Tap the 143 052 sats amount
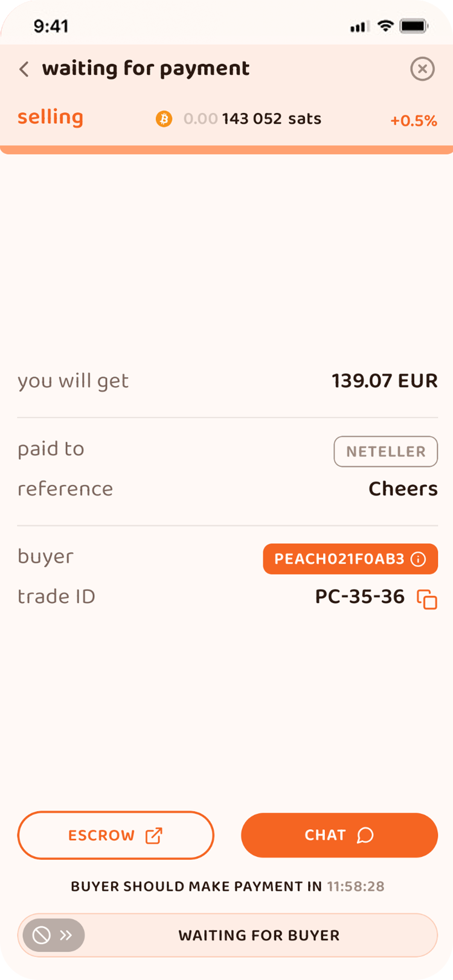453x980 pixels. tap(271, 118)
